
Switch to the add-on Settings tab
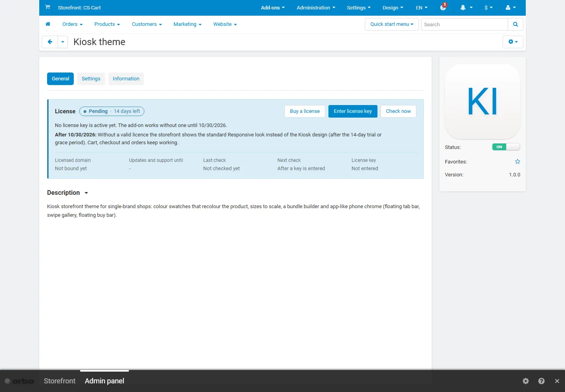click(x=91, y=79)
